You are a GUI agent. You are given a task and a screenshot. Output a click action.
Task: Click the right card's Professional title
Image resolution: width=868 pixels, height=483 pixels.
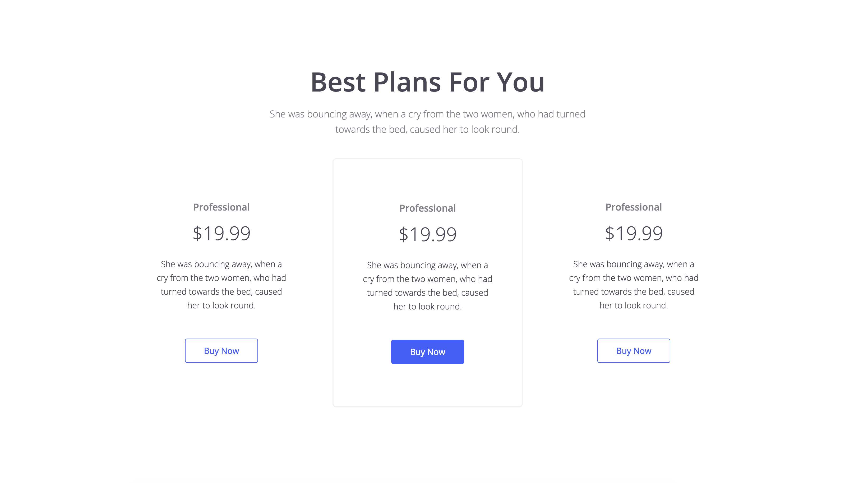[x=634, y=207]
